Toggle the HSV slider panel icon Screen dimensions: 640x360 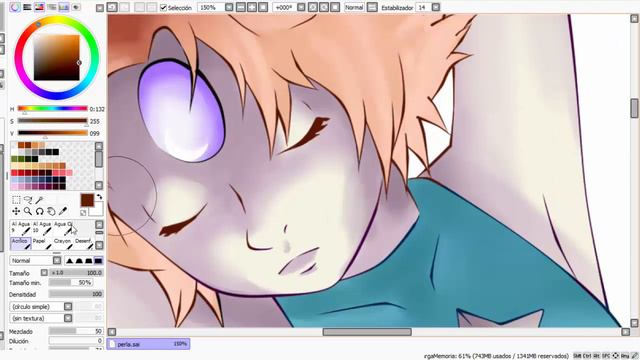click(39, 7)
